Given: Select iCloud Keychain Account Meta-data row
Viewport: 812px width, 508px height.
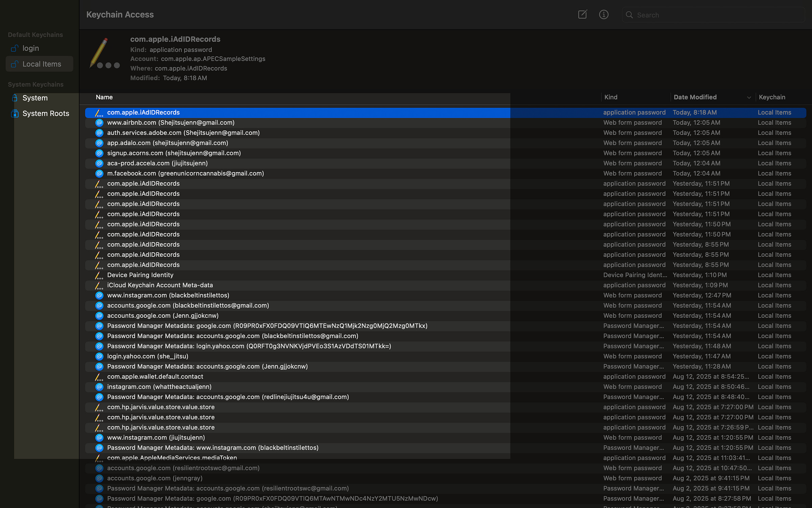Looking at the screenshot, I should 160,285.
